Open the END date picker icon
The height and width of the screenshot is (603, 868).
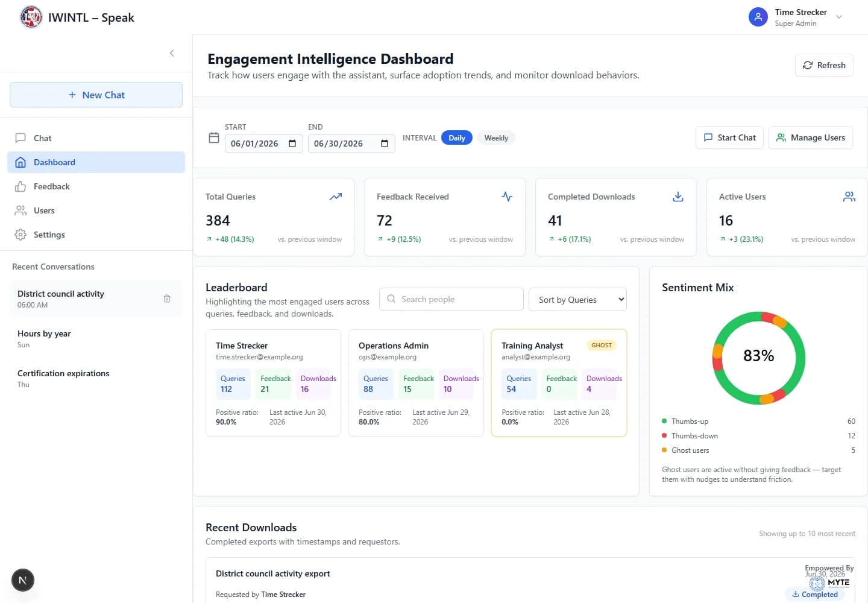tap(385, 144)
